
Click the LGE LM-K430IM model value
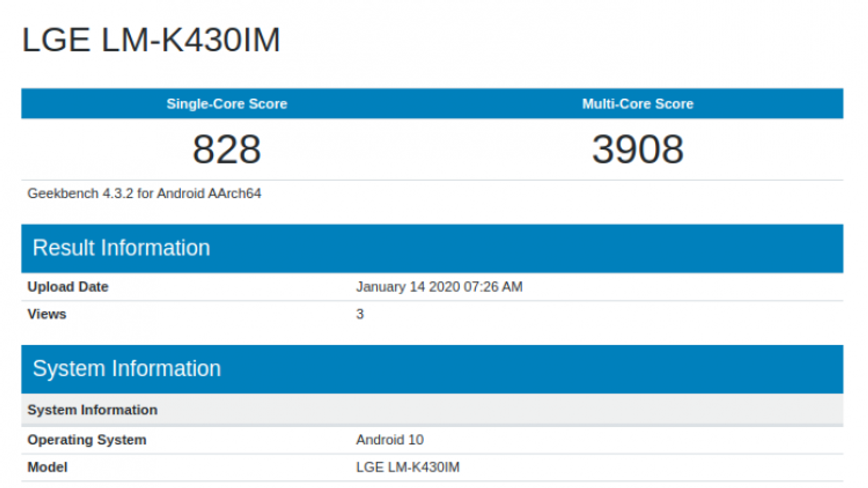(x=407, y=467)
